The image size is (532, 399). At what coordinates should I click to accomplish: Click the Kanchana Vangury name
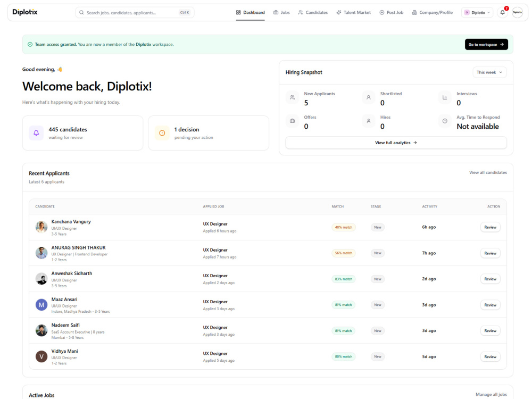(71, 221)
